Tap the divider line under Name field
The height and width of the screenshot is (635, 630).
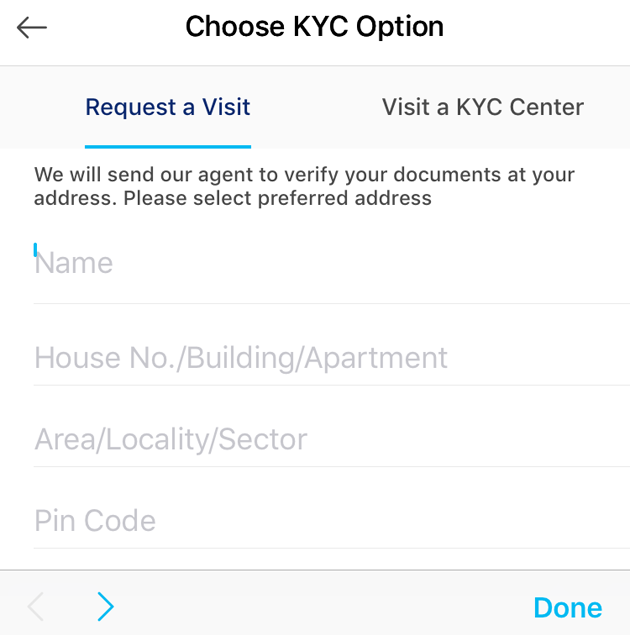tap(331, 303)
